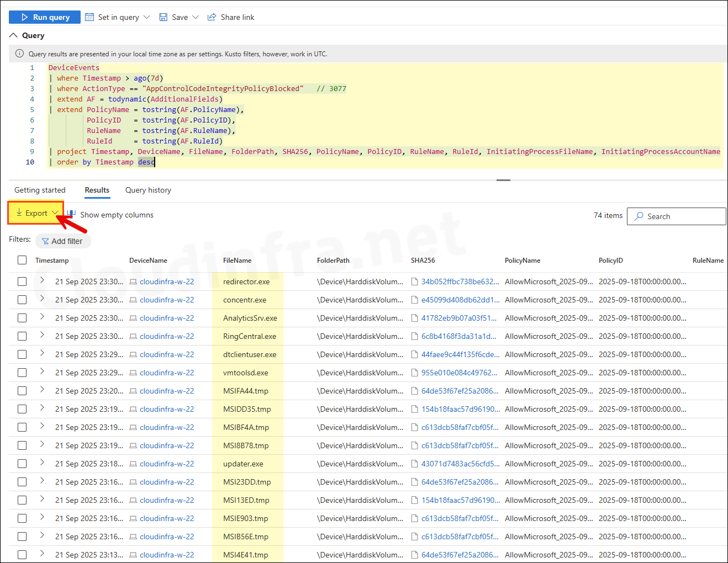The image size is (728, 563).
Task: Open the Export dropdown
Action: pyautogui.click(x=36, y=213)
